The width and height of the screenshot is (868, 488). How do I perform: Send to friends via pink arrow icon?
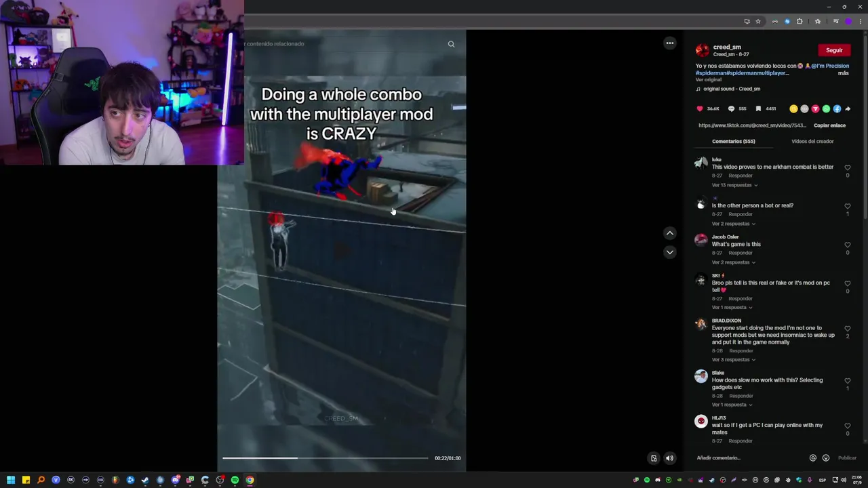click(815, 108)
